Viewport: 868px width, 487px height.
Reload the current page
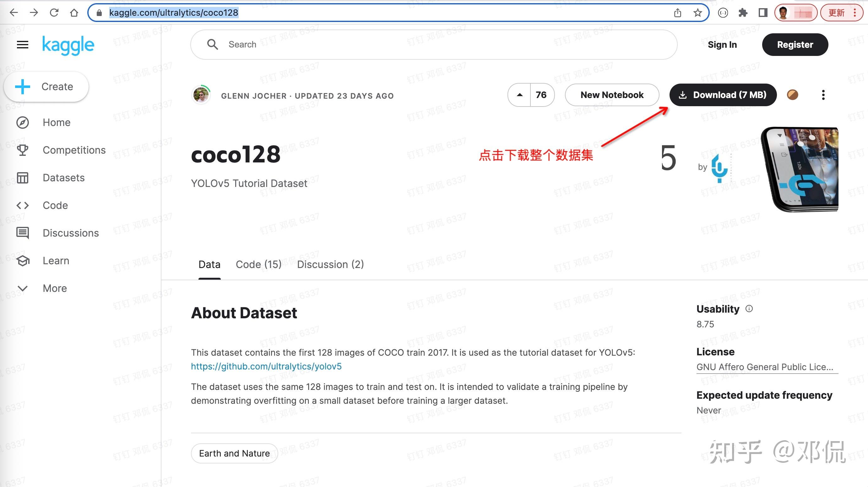coord(54,13)
